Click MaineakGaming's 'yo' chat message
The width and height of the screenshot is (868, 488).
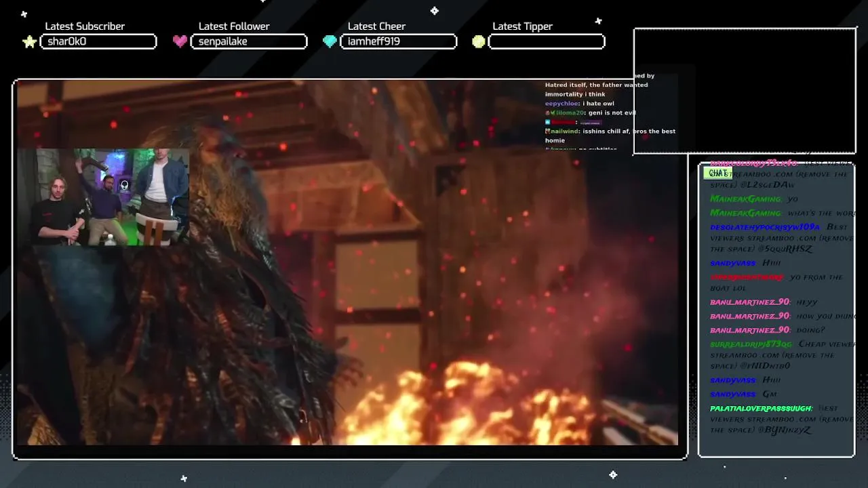coord(754,199)
